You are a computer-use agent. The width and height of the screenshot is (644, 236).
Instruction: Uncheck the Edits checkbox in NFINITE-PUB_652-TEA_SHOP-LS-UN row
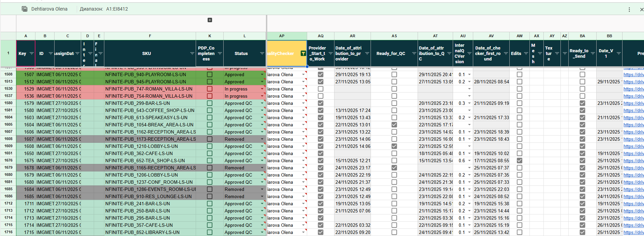click(x=519, y=161)
